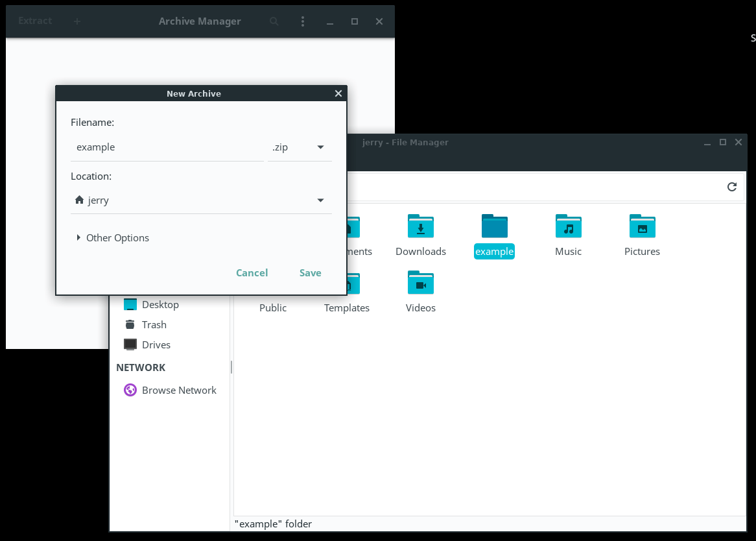
Task: Open the Archive Manager three-dot menu
Action: click(303, 21)
